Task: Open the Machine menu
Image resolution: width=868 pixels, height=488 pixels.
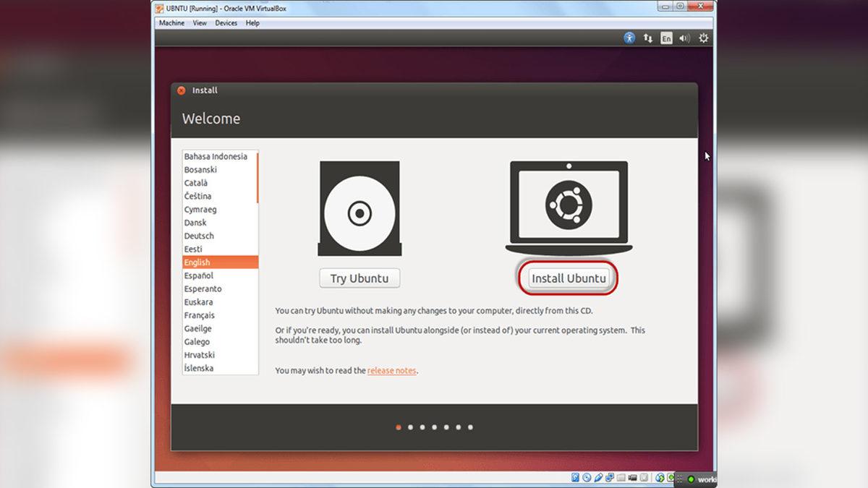Action: (171, 22)
